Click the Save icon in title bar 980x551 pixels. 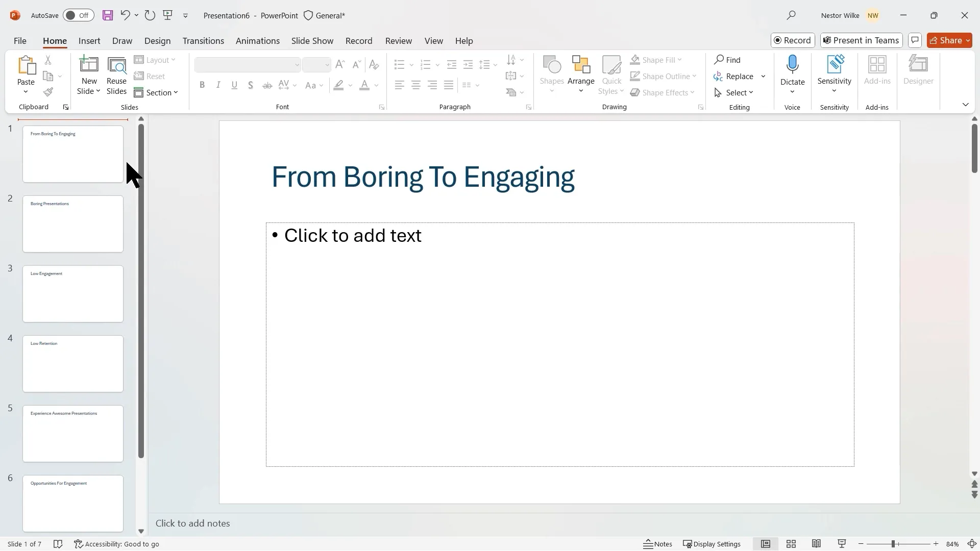107,15
